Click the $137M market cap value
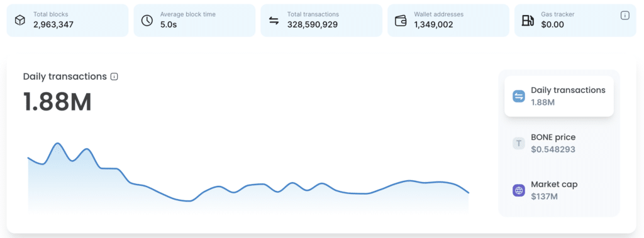This screenshot has height=238, width=644. [544, 197]
